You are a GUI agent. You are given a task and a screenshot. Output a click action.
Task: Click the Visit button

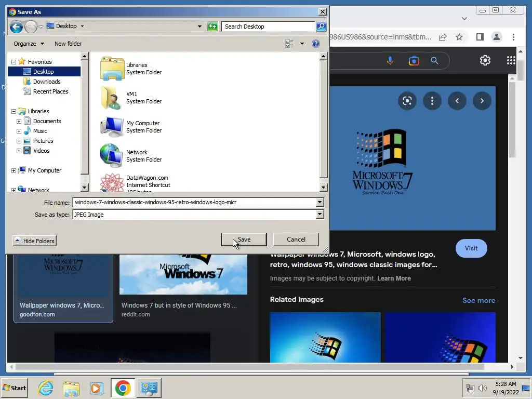coord(471,248)
